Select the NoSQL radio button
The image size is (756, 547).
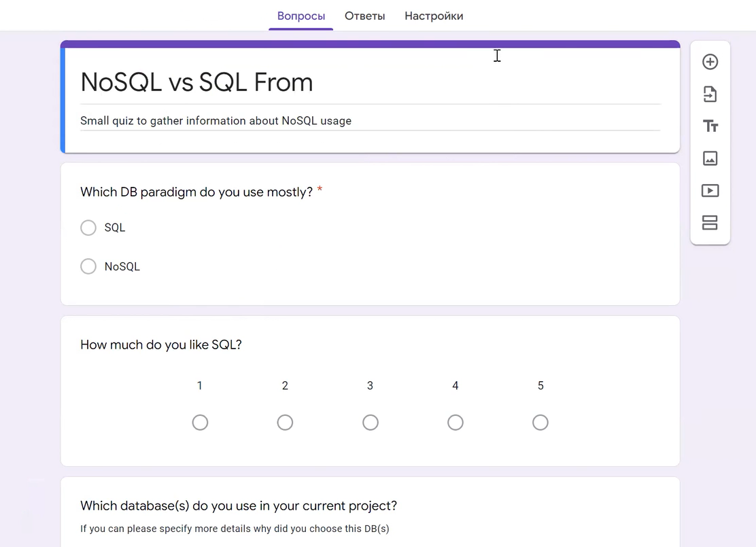[x=88, y=266]
